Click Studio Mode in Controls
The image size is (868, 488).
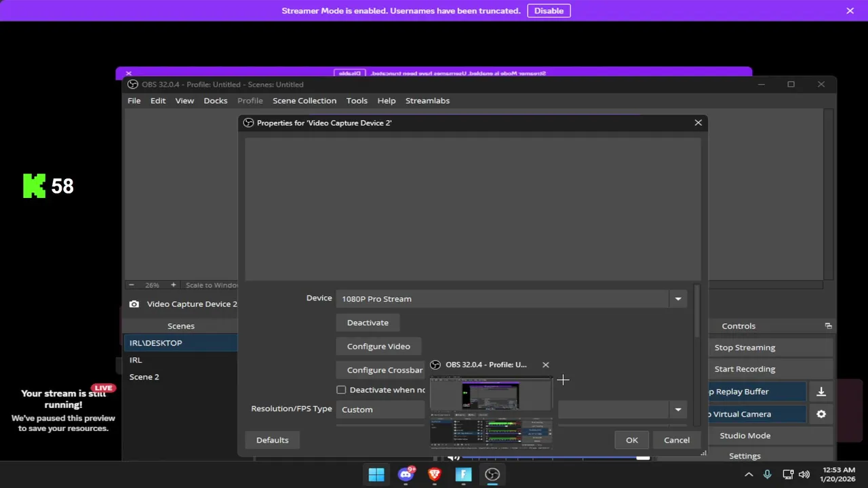[745, 436]
